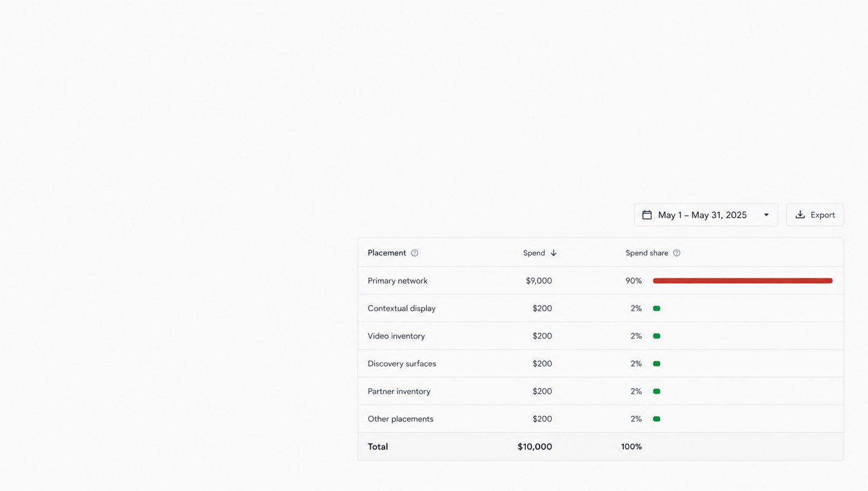The image size is (868, 491).
Task: Click the calendar icon in date picker
Action: [x=647, y=215]
